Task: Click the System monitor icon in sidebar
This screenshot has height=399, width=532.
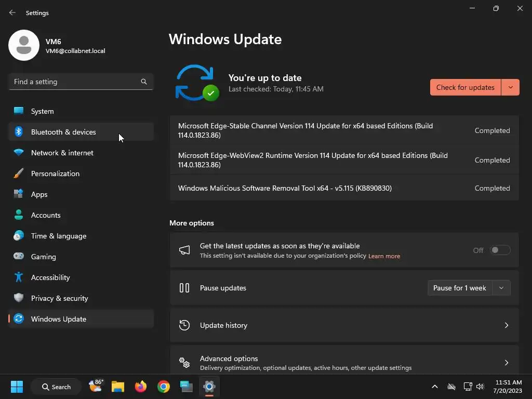Action: (19, 111)
